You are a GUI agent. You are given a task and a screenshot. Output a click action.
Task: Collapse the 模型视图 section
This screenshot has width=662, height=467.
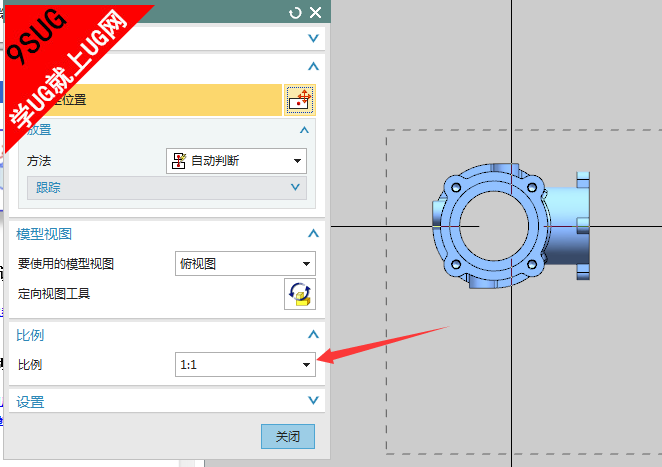pyautogui.click(x=313, y=234)
